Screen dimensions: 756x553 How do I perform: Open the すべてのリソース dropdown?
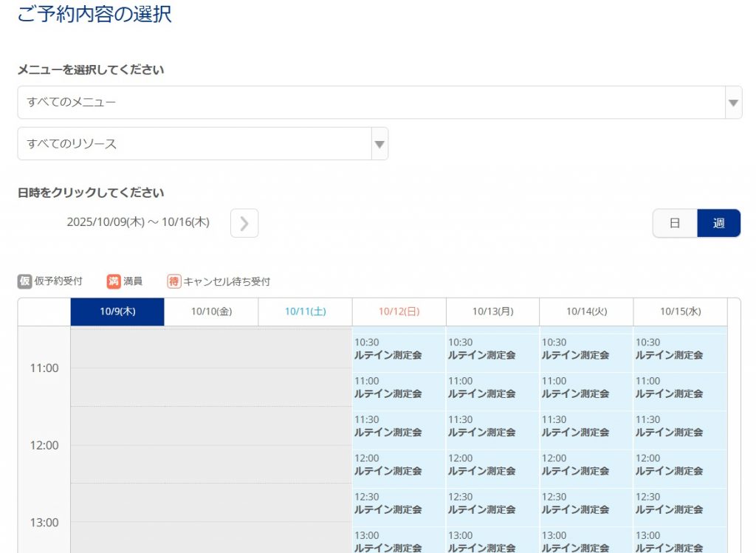(196, 144)
